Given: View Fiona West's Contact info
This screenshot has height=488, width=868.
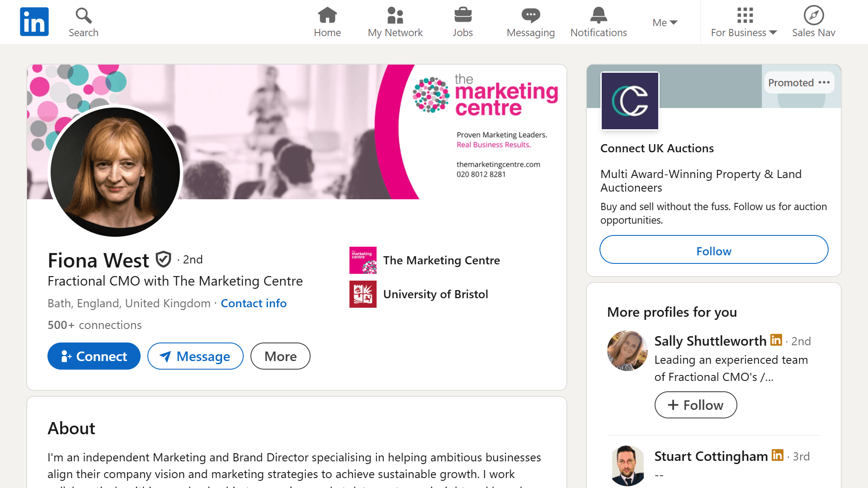Looking at the screenshot, I should click(253, 303).
